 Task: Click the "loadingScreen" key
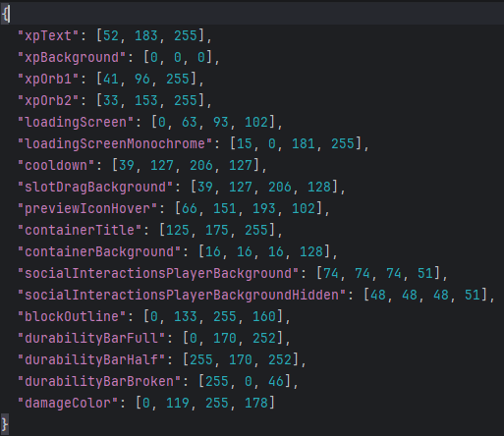(x=76, y=122)
